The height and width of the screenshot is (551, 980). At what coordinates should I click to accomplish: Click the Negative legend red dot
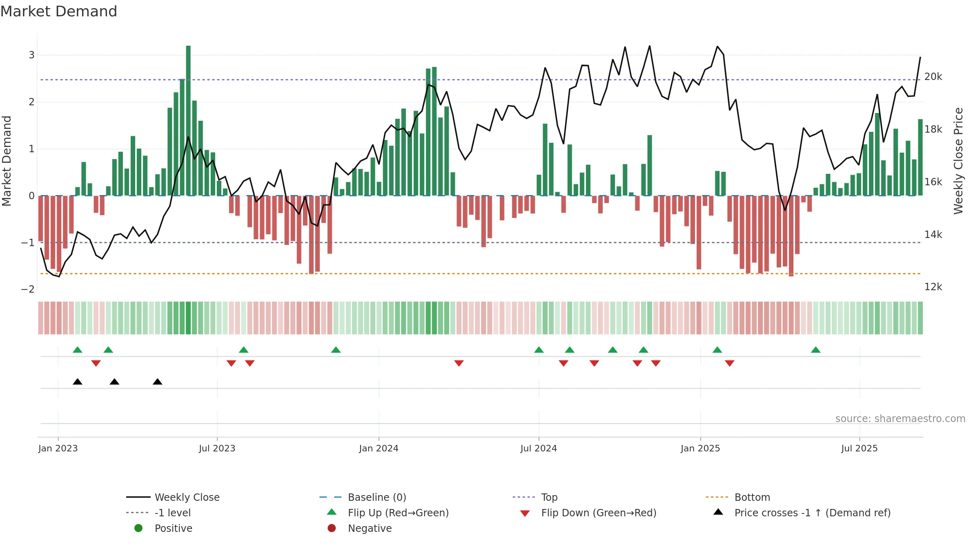click(x=332, y=528)
